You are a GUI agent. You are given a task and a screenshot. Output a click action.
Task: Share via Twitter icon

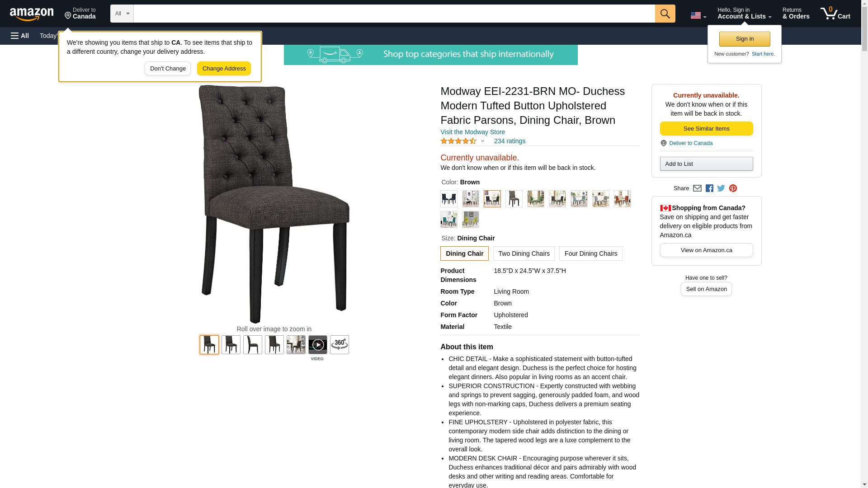coord(721,188)
